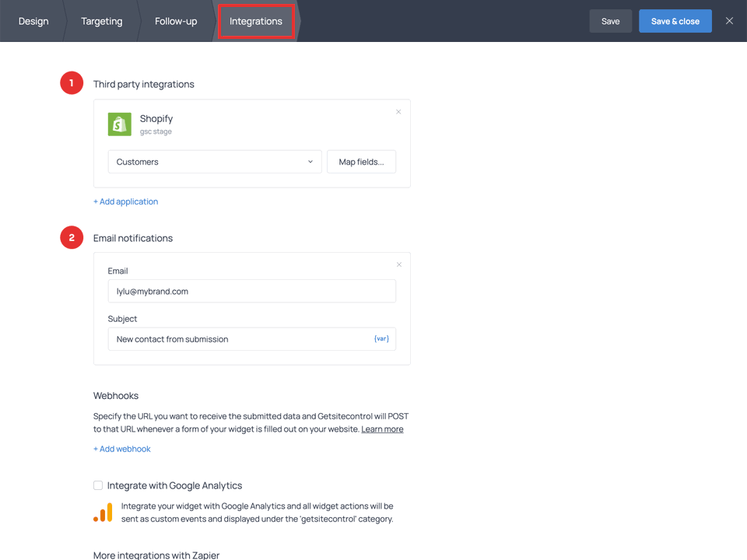Open the Map fields dialog
This screenshot has height=560, width=747.
(361, 162)
